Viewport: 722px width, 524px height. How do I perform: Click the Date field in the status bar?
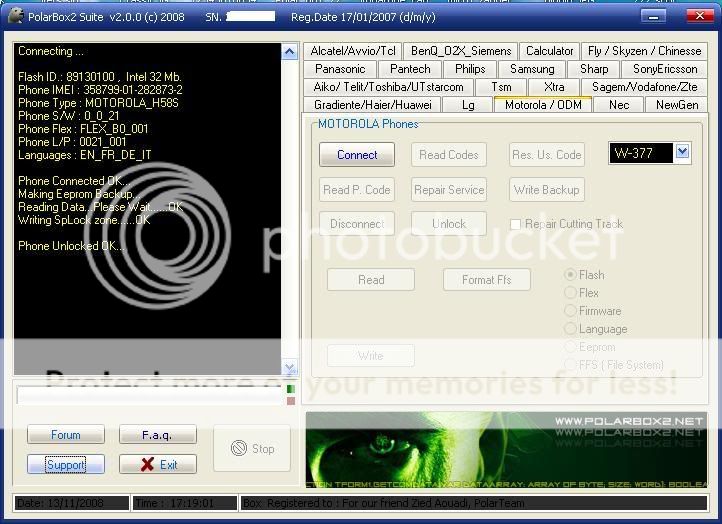(x=71, y=503)
